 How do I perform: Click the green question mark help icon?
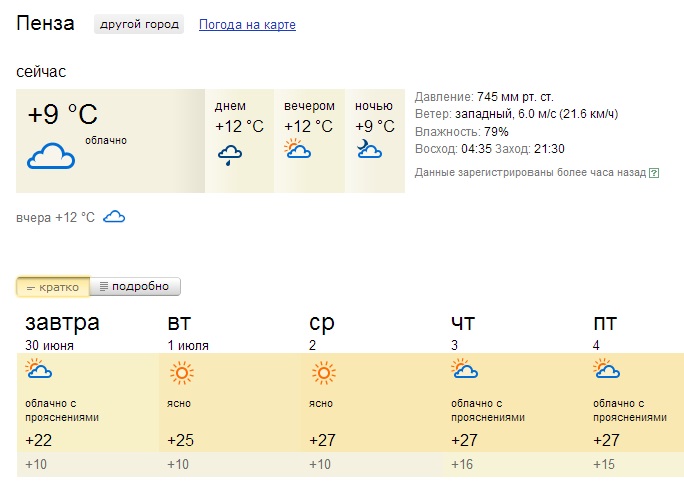654,173
